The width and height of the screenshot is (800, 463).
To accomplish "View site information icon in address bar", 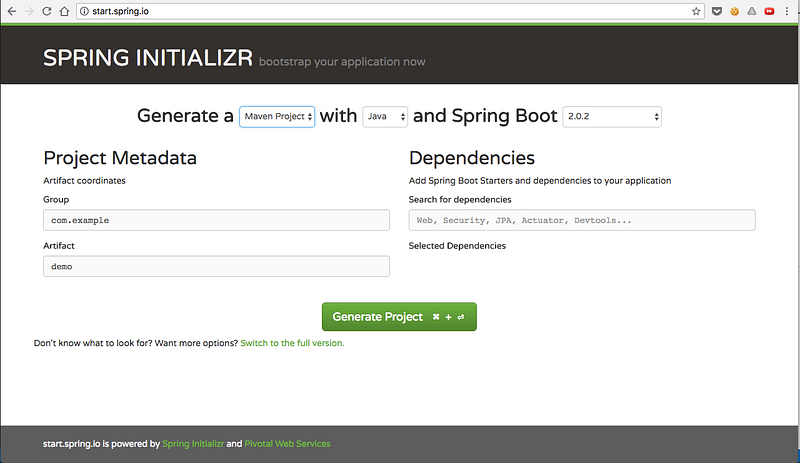I will click(x=85, y=11).
